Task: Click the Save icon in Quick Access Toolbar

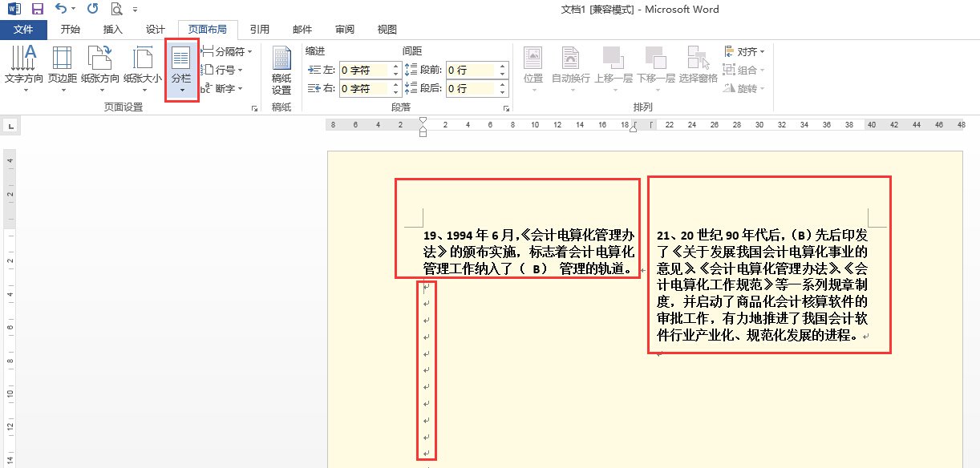Action: coord(35,8)
